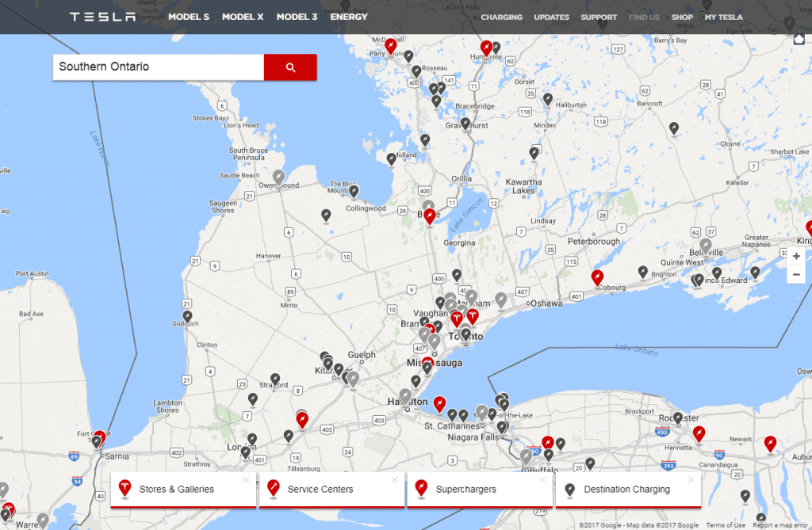Click the Sarnia city label

[117, 456]
